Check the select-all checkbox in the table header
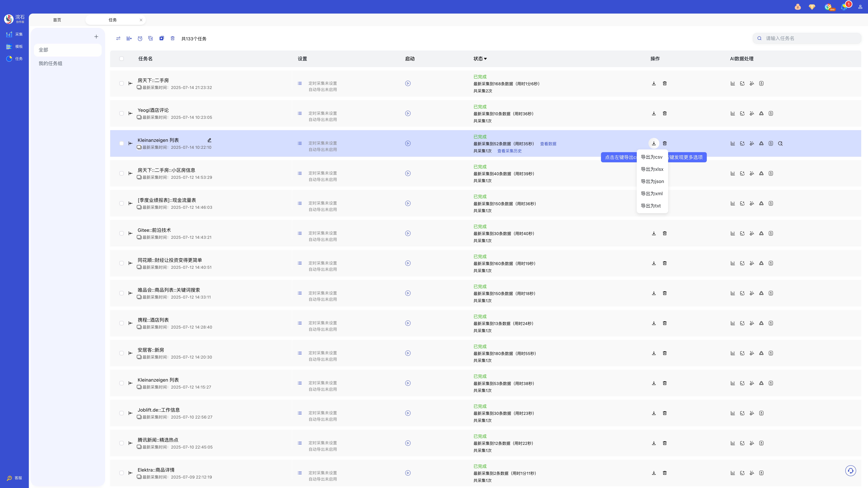Image resolution: width=868 pixels, height=488 pixels. 121,59
